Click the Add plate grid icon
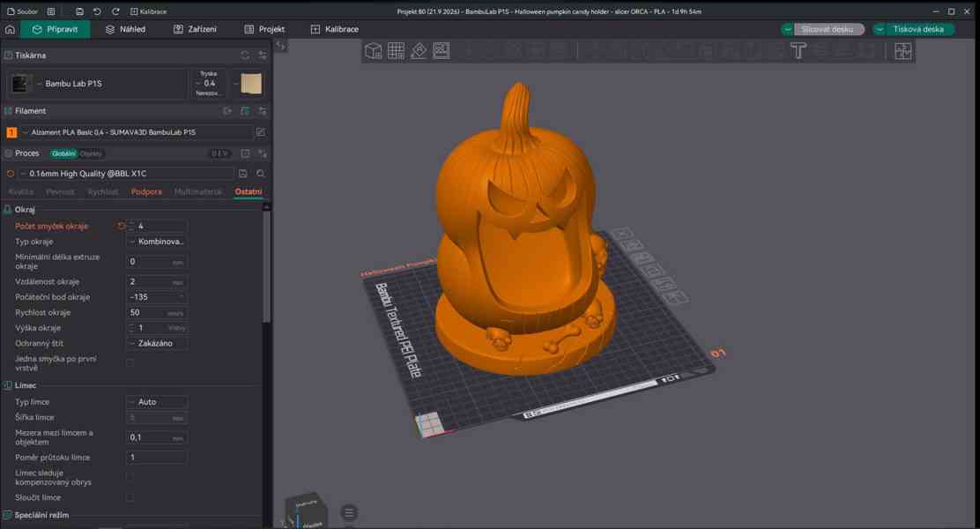 397,50
